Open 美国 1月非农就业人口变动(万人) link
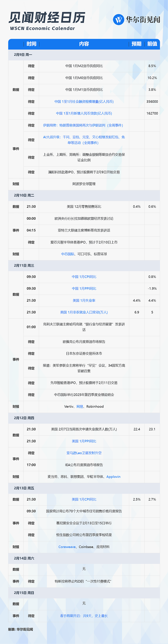The width and height of the screenshot is (168, 644). tap(84, 312)
